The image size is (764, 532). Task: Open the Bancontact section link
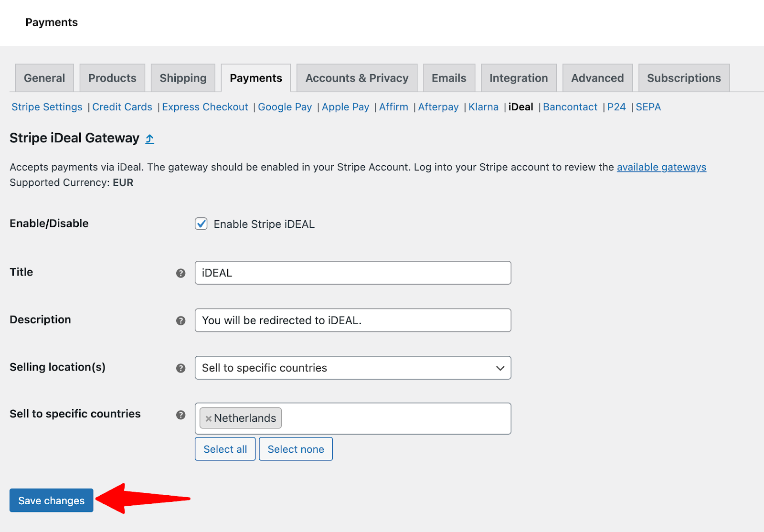(570, 107)
